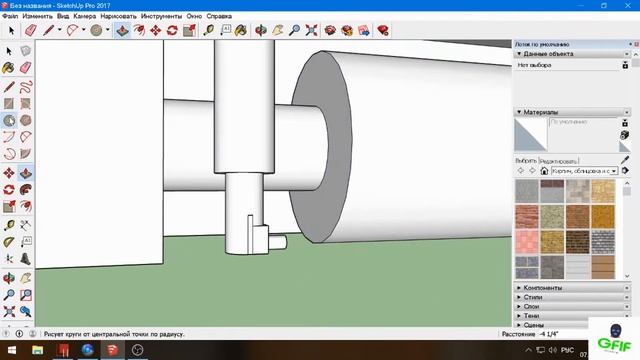Screen dimensions: 640x360
Task: Click the current material preview thumbnail
Action: (x=530, y=135)
